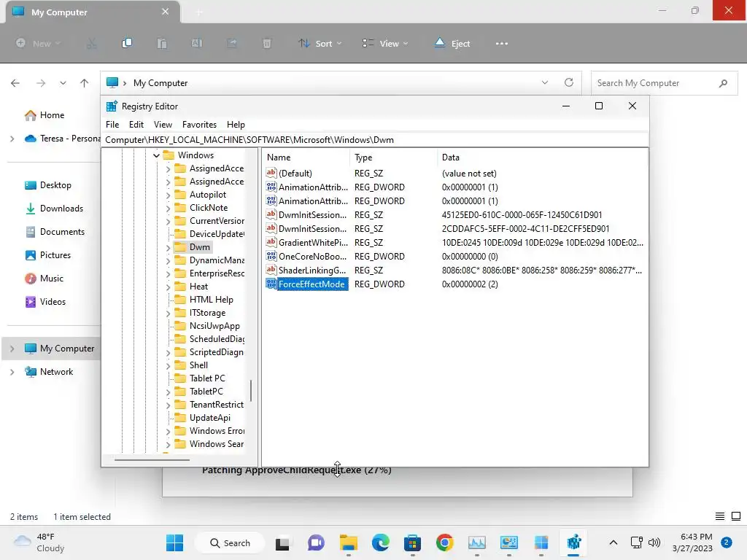Expand the Dwm registry key
This screenshot has width=747, height=560.
168,248
